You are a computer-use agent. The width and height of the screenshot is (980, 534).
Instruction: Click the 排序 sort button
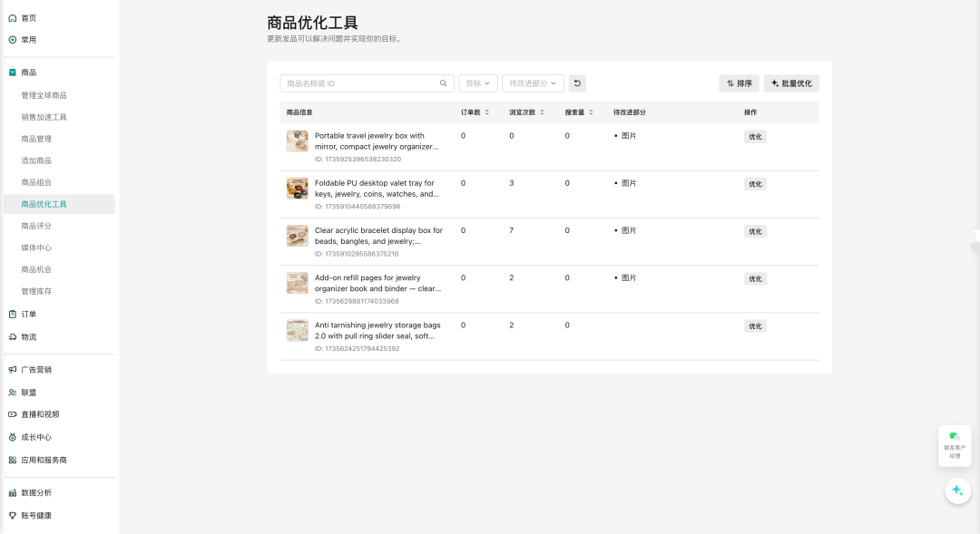pyautogui.click(x=739, y=83)
